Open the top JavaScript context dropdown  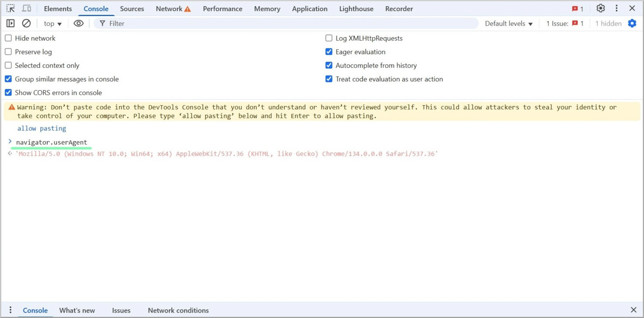coord(53,23)
